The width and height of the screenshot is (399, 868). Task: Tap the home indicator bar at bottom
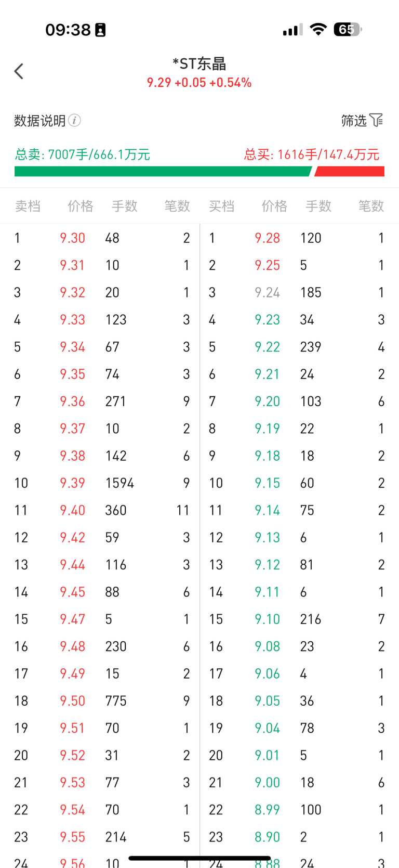pos(199,858)
